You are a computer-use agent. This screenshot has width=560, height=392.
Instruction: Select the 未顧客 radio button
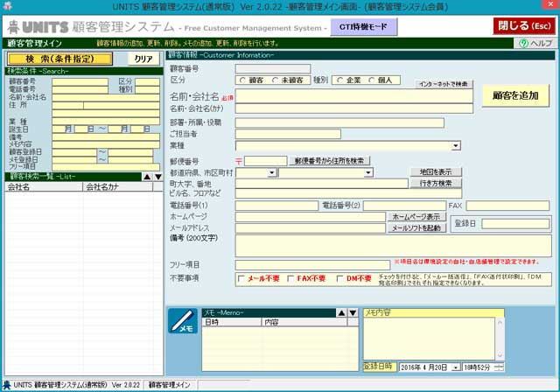coord(275,80)
